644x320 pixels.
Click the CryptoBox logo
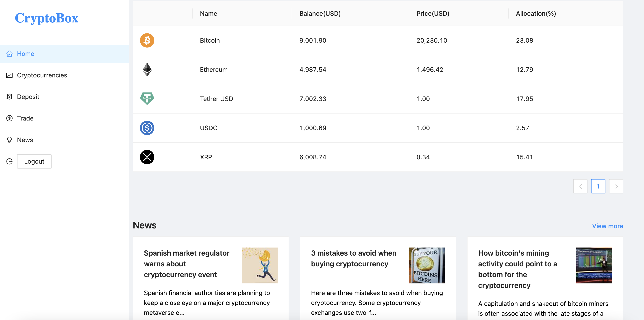point(46,18)
